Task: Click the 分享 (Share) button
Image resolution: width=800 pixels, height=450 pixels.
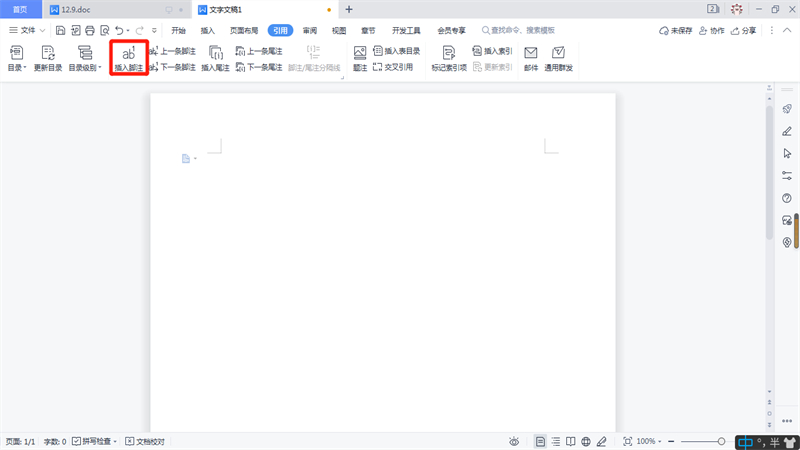Action: (x=744, y=31)
